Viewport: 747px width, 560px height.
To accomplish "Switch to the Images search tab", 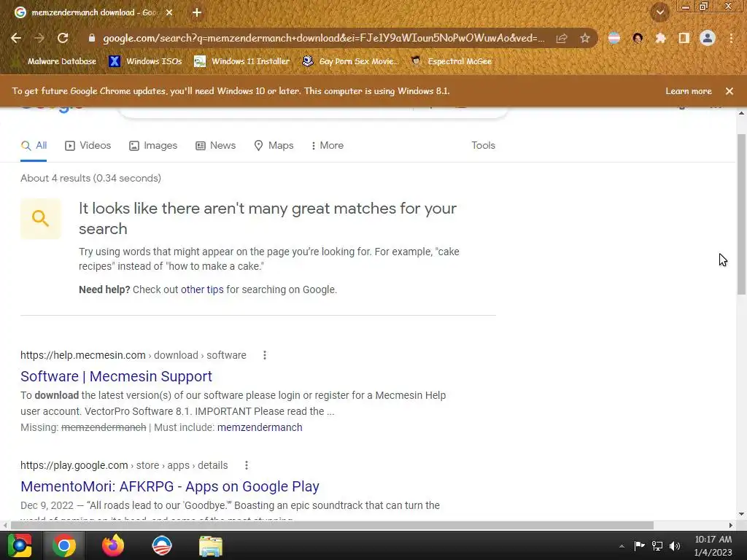I will [x=153, y=146].
